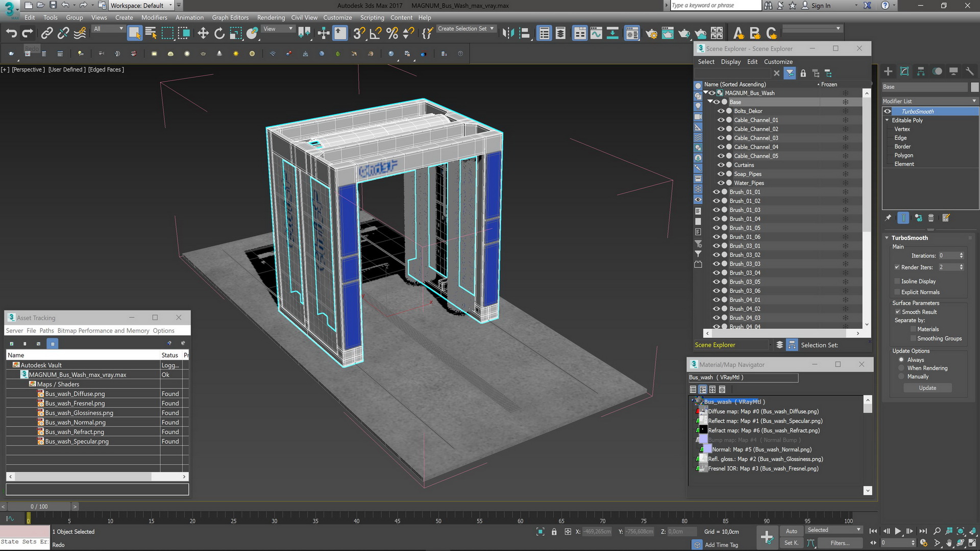Toggle visibility eye of Brush_01_01
Screen dimensions: 980x551
[716, 192]
